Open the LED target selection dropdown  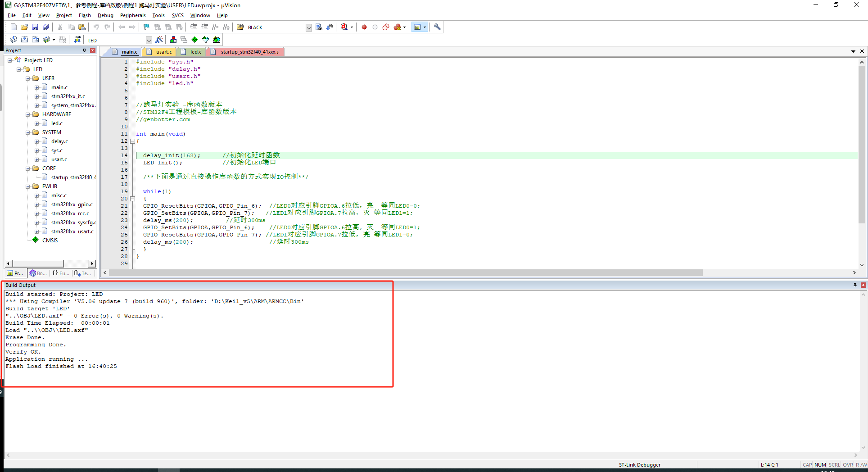pos(149,40)
